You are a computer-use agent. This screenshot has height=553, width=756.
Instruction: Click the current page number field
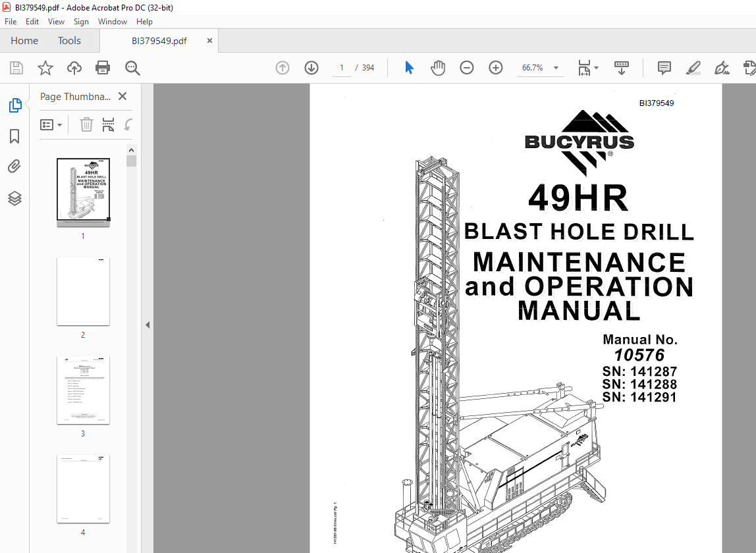point(342,68)
